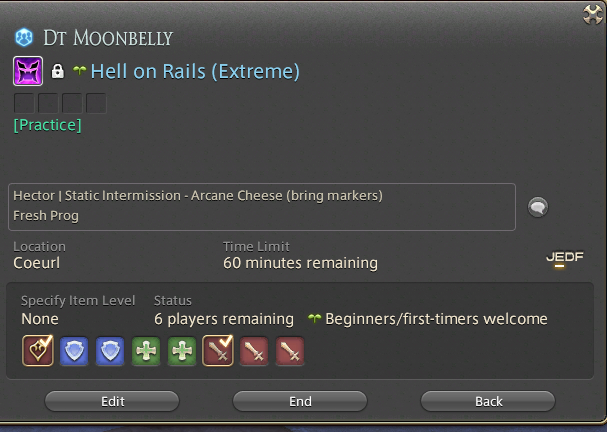Click the Edit button
This screenshot has width=607, height=432.
pyautogui.click(x=112, y=401)
